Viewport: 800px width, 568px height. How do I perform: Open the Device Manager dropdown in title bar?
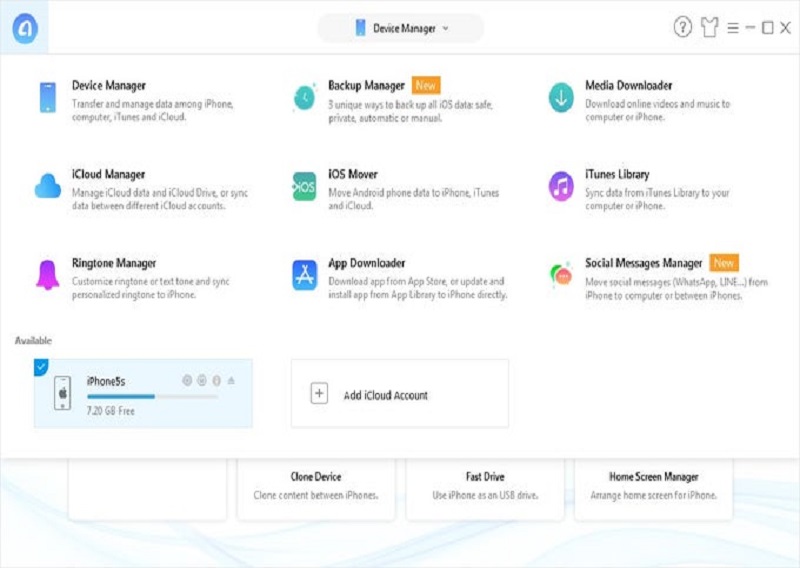[401, 28]
